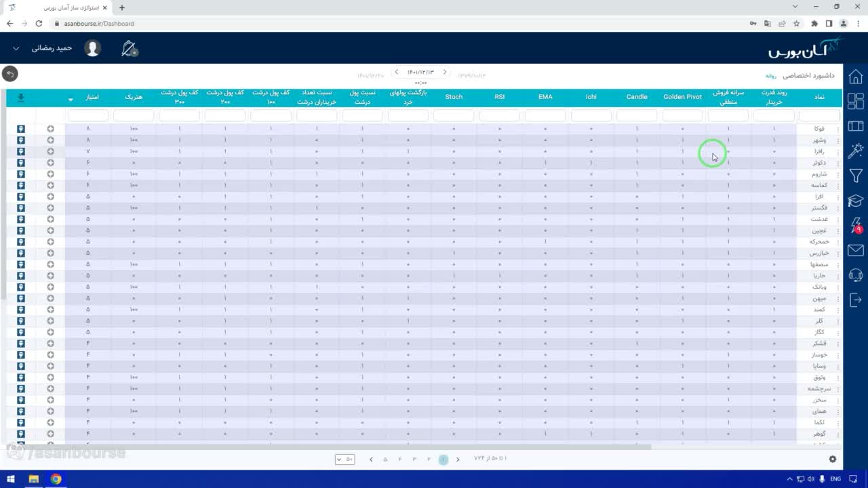The image size is (868, 488).
Task: Open table settings gear icon at bottom
Action: 833,459
